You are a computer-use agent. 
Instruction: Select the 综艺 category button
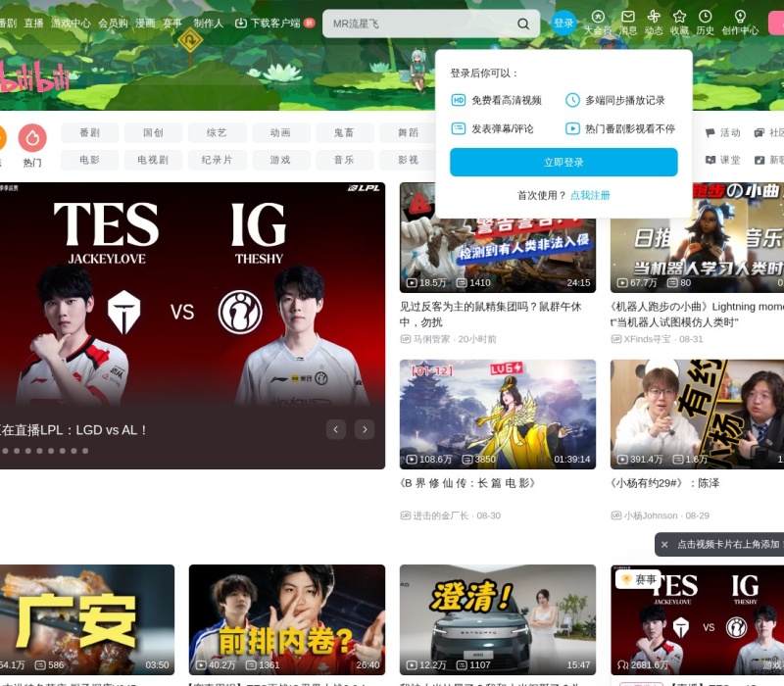[217, 132]
